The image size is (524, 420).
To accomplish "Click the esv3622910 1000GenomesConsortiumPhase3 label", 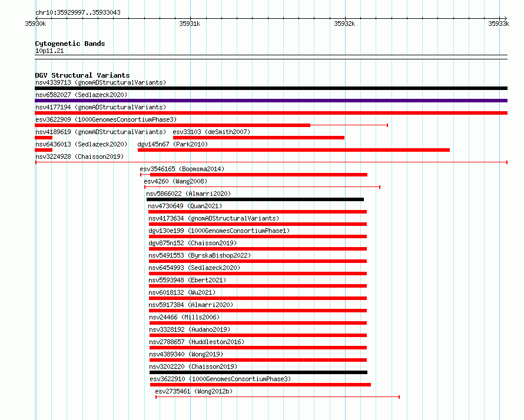I will point(220,379).
